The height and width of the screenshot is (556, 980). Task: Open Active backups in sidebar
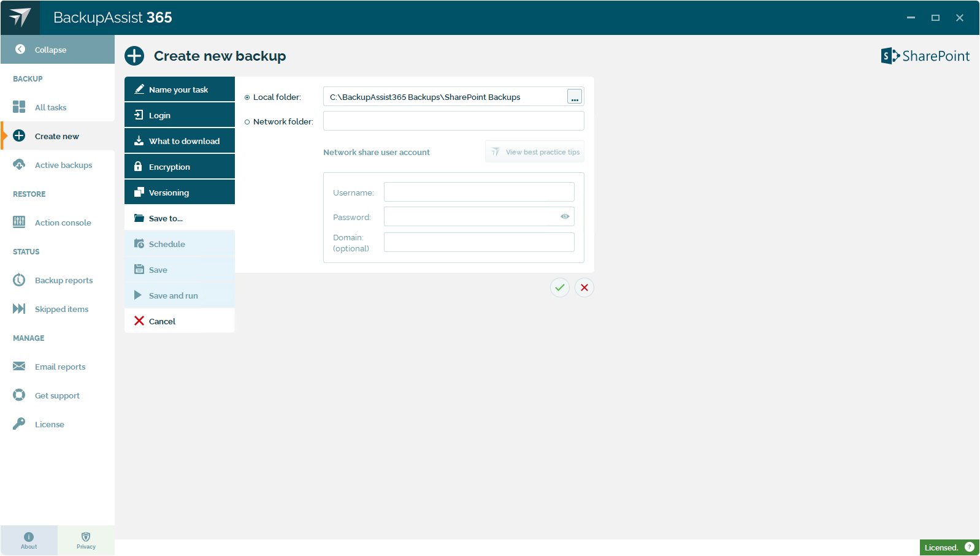63,165
